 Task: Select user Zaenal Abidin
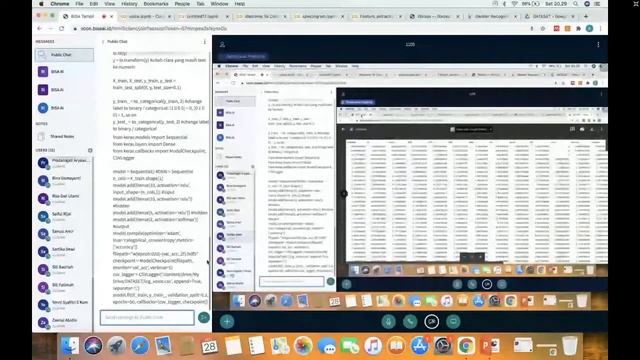pyautogui.click(x=63, y=322)
